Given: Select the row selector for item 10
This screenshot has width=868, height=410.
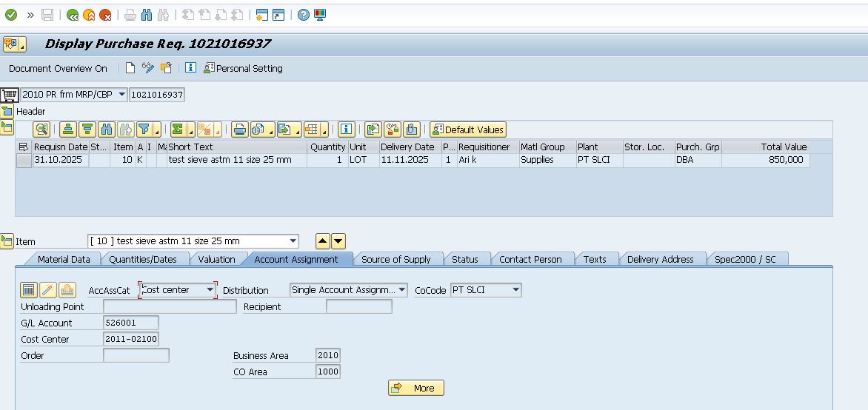Looking at the screenshot, I should click(24, 160).
